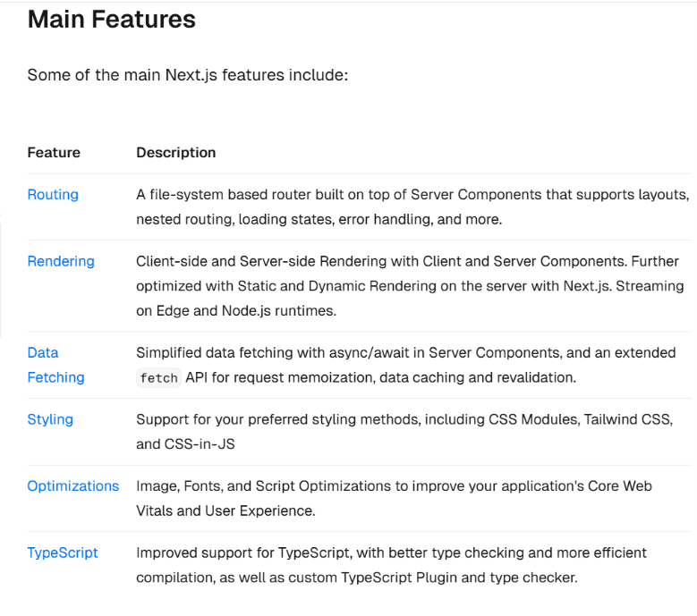
Task: Click the intro sentence about Next.js features
Action: [x=187, y=75]
